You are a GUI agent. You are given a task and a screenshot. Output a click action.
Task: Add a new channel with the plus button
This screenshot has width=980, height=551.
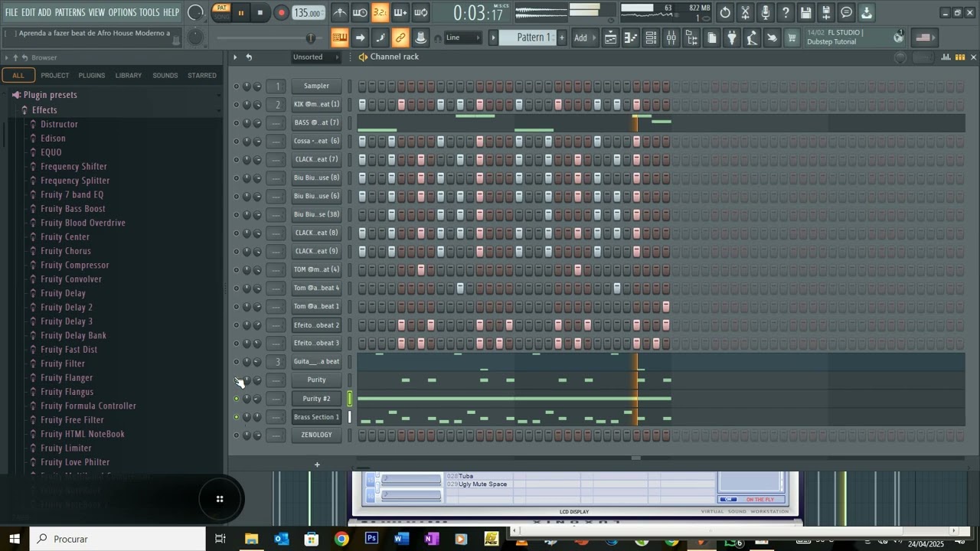[317, 465]
